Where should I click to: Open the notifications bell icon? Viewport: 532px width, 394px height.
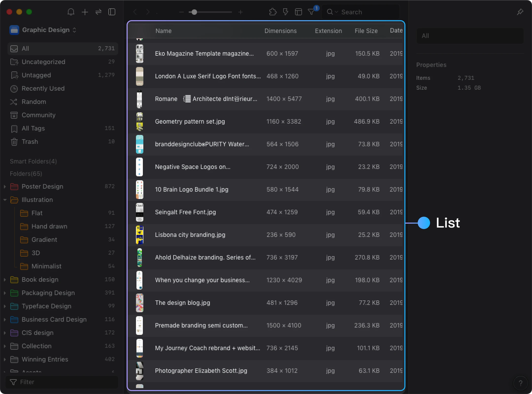click(x=71, y=12)
